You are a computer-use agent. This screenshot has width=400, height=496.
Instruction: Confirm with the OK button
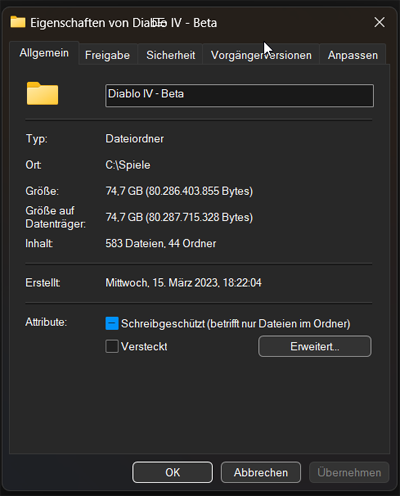point(172,472)
